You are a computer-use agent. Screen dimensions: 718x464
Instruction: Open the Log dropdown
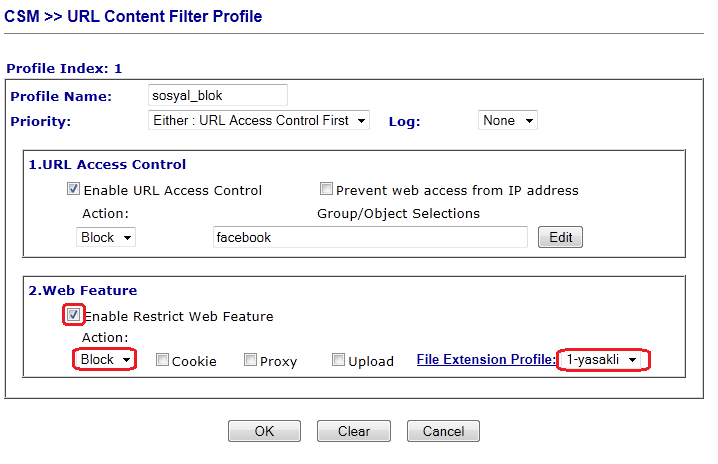(x=507, y=121)
